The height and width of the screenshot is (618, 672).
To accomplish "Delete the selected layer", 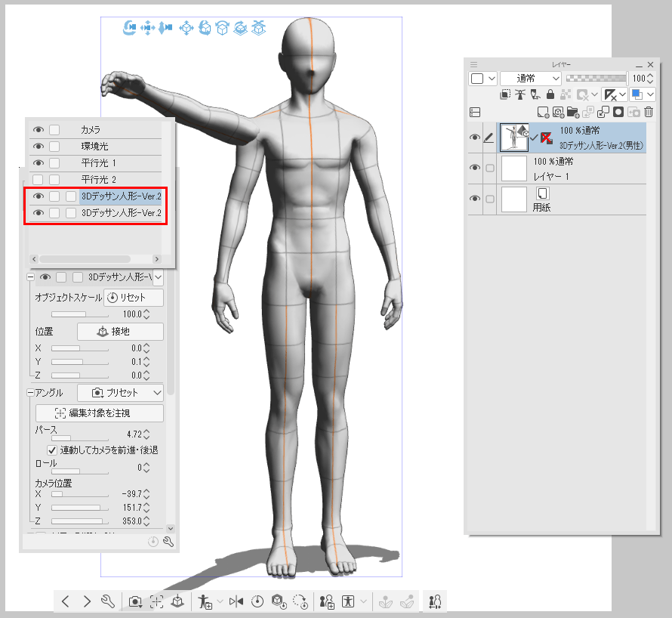I will (649, 113).
